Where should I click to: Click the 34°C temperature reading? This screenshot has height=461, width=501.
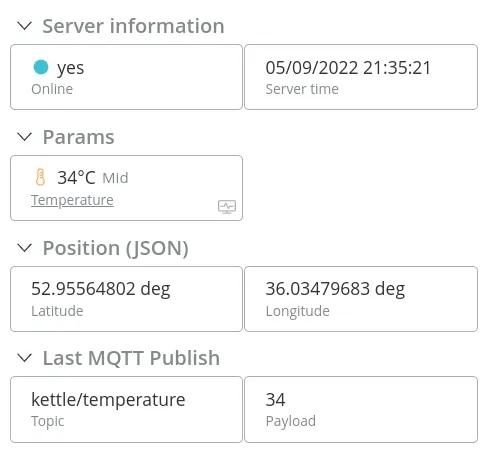coord(76,177)
